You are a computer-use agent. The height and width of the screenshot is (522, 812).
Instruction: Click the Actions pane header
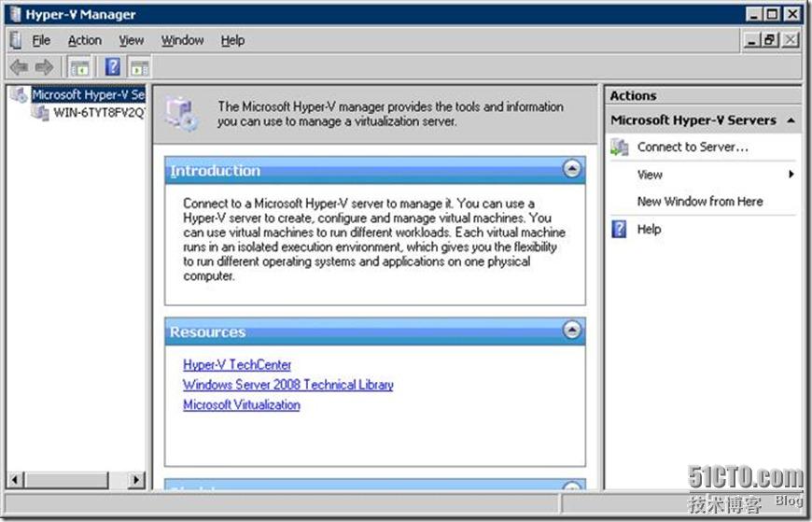point(702,96)
